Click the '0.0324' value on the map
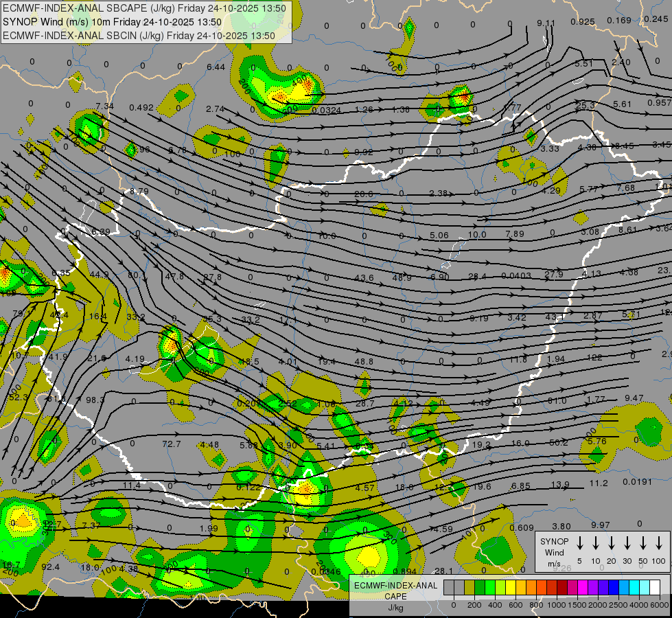672x618 pixels. pyautogui.click(x=326, y=111)
